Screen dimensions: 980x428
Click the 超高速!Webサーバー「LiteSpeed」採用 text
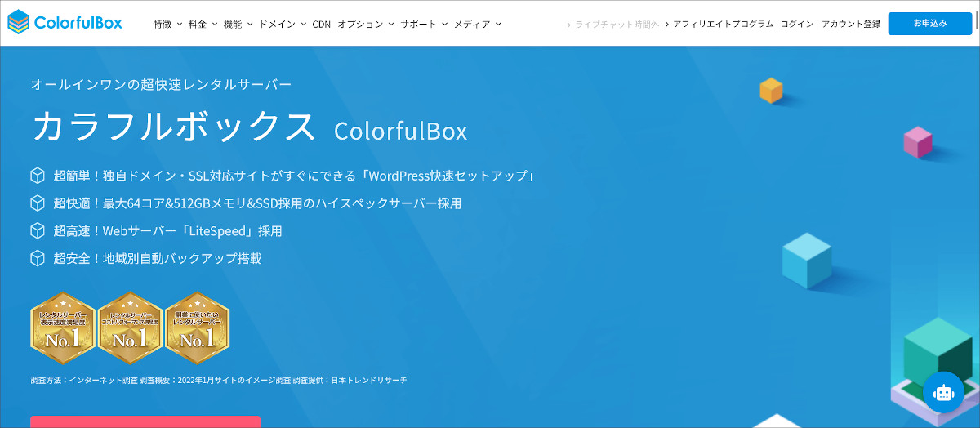click(x=167, y=231)
